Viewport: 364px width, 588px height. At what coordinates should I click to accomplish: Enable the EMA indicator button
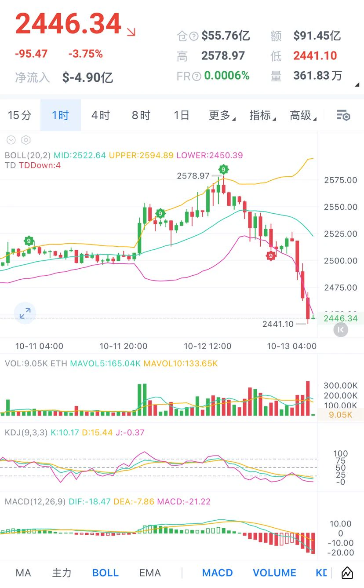pyautogui.click(x=150, y=573)
